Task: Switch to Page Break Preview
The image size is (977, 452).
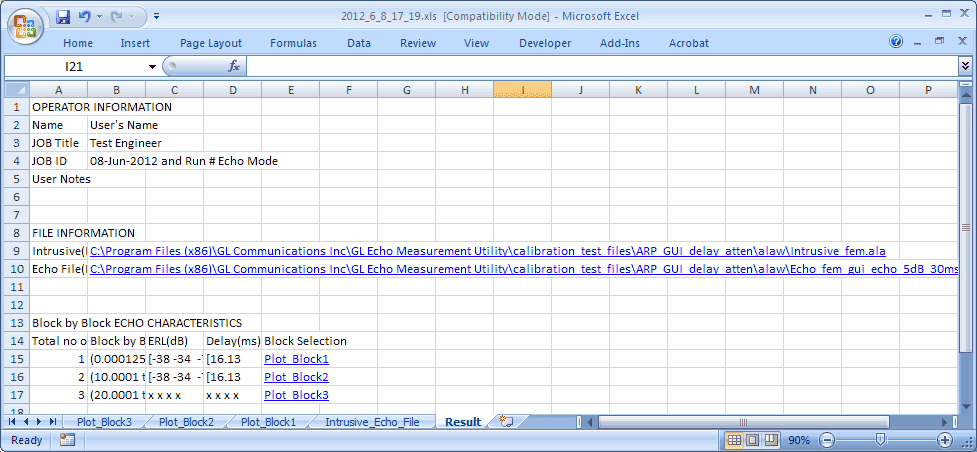Action: pos(771,440)
